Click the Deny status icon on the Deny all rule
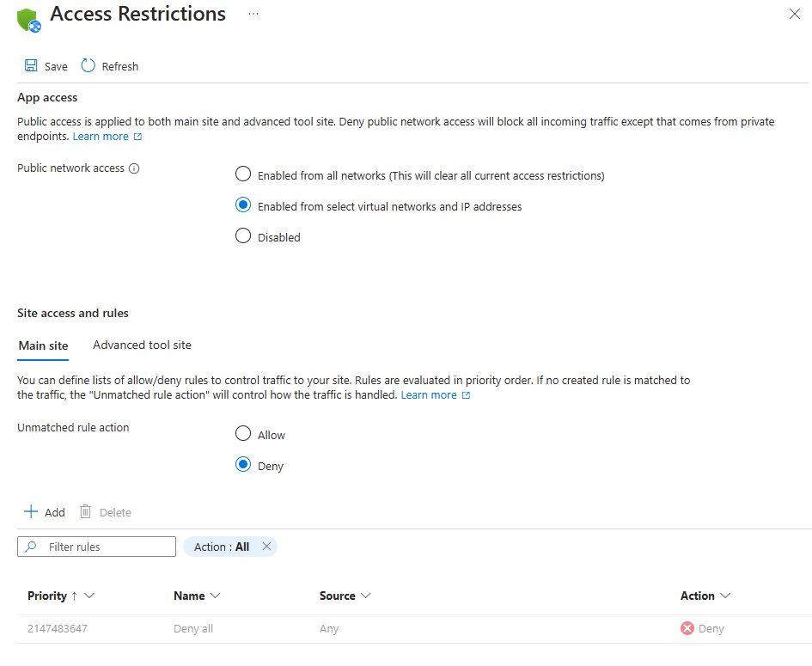 click(686, 628)
